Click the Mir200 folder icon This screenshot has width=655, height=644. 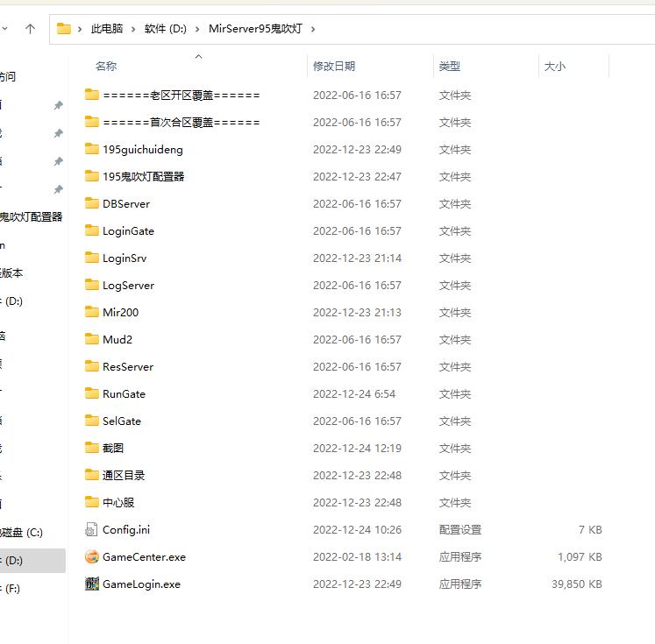coord(92,312)
